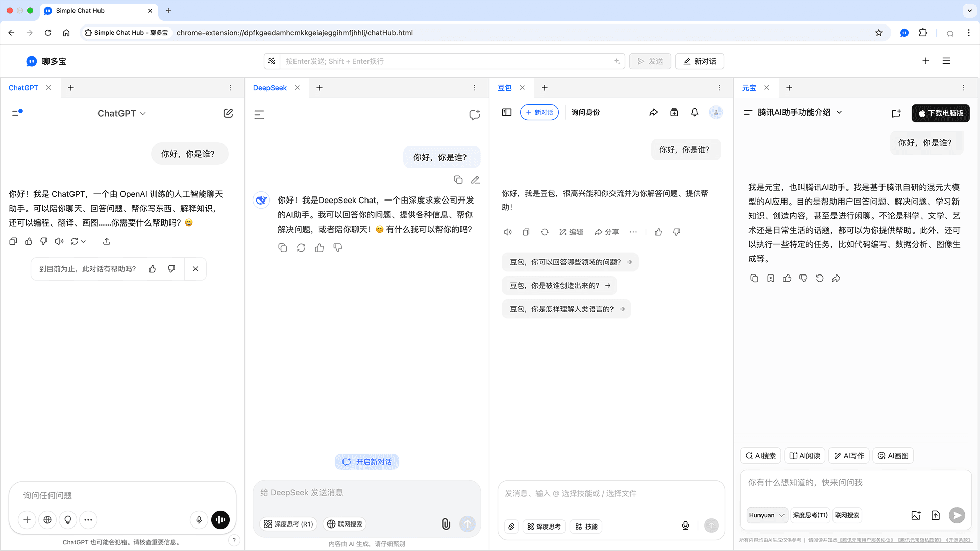Share the Doubao conversation via arrow icon
This screenshot has height=551, width=980.
[x=654, y=112]
